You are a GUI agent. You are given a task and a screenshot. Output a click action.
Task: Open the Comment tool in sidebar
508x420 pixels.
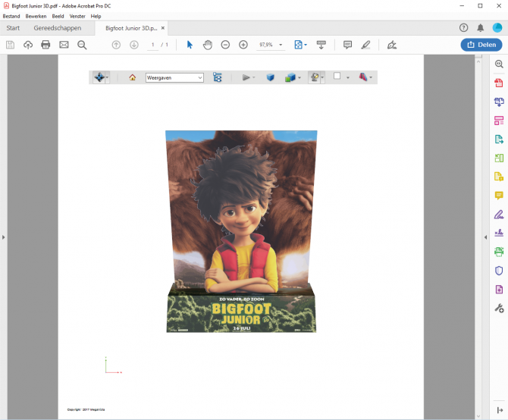tap(499, 196)
